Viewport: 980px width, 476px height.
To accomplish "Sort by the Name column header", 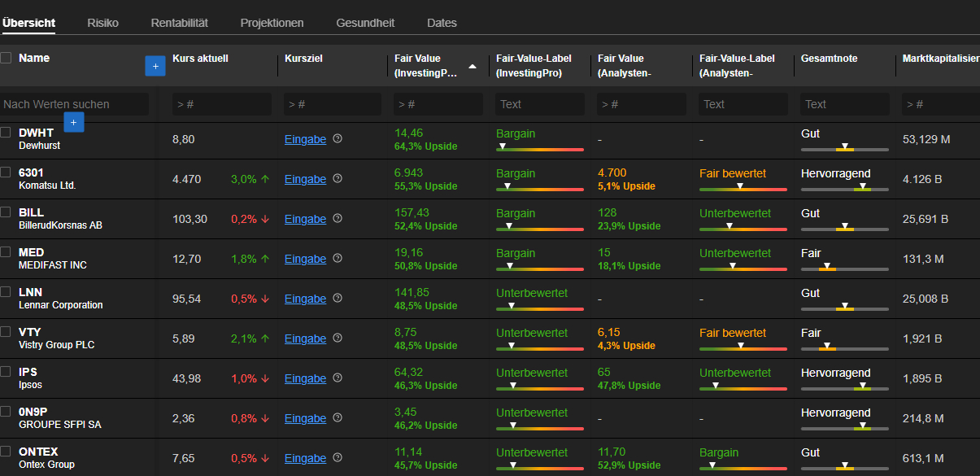I will (x=34, y=58).
